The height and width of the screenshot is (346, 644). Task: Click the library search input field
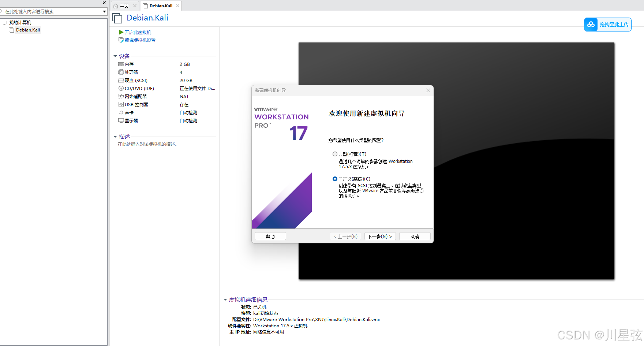tap(51, 12)
